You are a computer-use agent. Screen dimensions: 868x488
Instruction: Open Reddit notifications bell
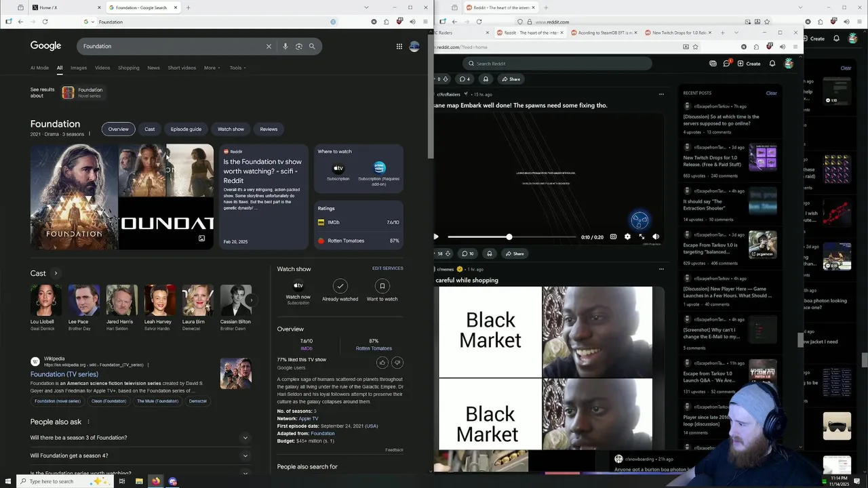tap(772, 63)
